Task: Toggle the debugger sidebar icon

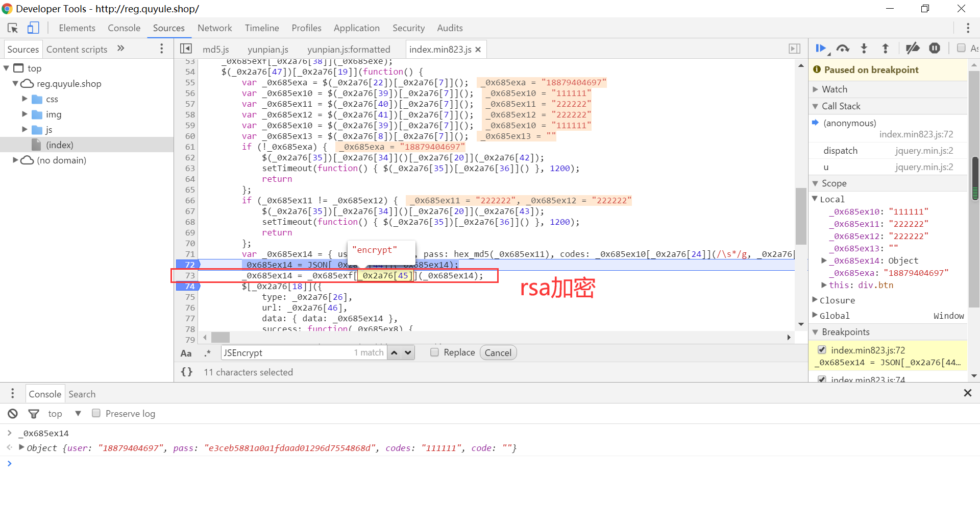Action: (794, 49)
